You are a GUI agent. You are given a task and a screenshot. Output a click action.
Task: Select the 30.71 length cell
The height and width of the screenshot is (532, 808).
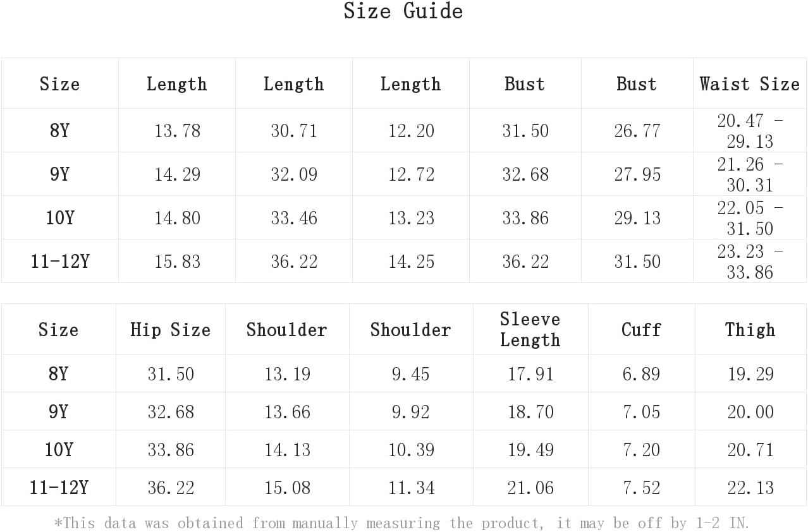(294, 131)
